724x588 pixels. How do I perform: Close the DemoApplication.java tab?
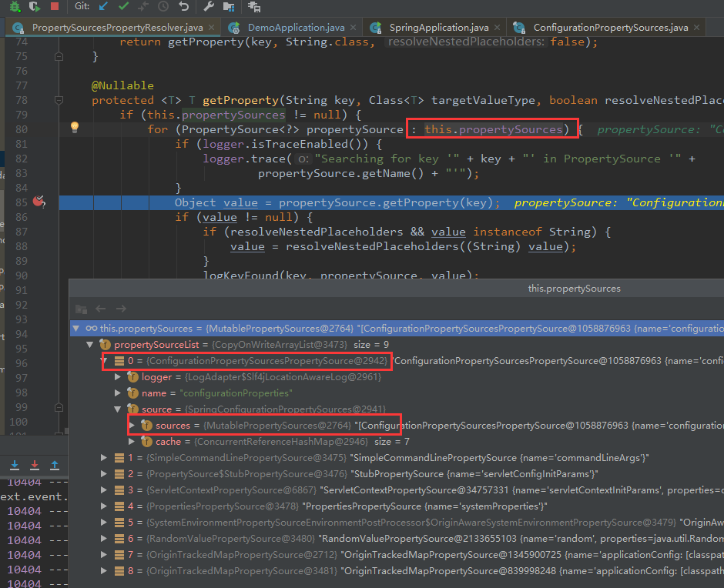[354, 28]
